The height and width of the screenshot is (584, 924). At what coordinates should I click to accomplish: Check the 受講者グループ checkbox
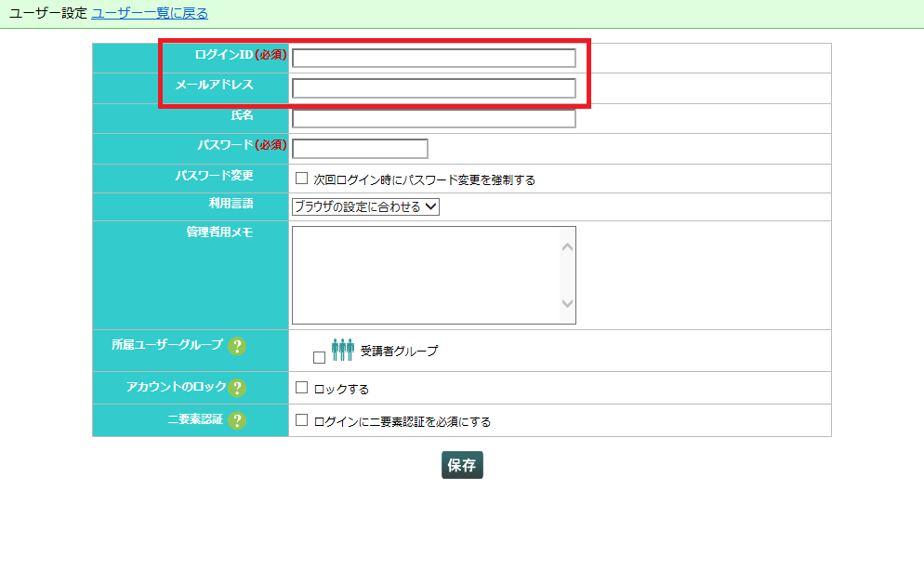click(320, 358)
